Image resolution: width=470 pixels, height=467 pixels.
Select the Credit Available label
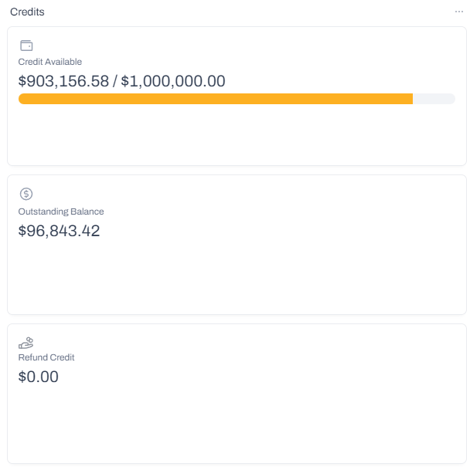point(50,62)
